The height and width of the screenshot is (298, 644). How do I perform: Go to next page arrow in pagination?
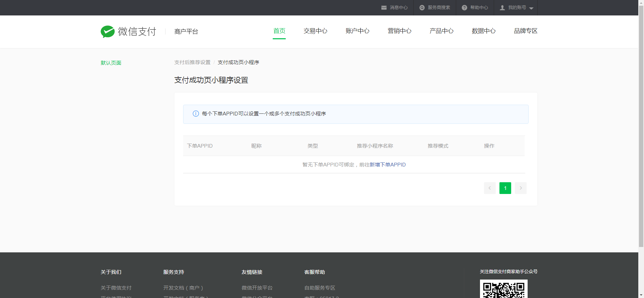pos(521,188)
